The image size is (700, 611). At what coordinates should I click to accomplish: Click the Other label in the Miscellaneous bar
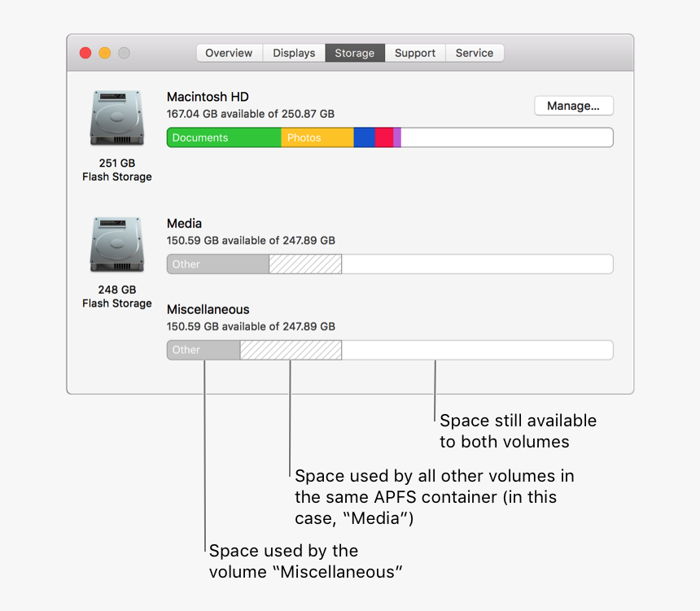click(186, 350)
